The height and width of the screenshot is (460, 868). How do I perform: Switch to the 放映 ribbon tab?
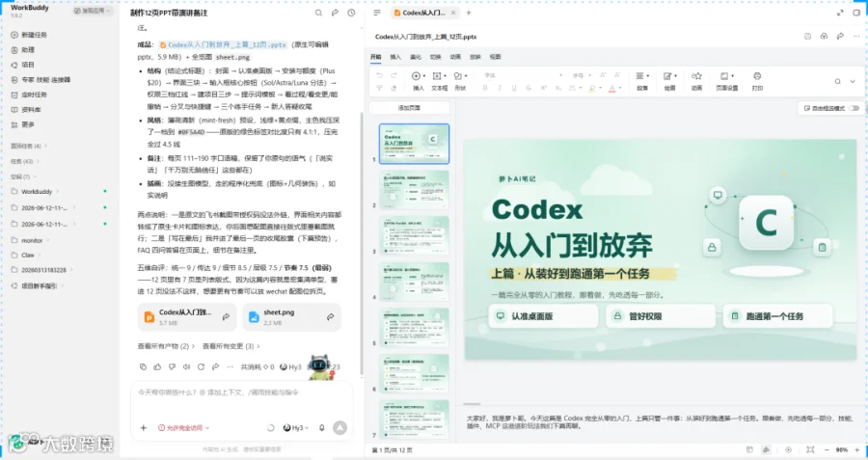[475, 57]
